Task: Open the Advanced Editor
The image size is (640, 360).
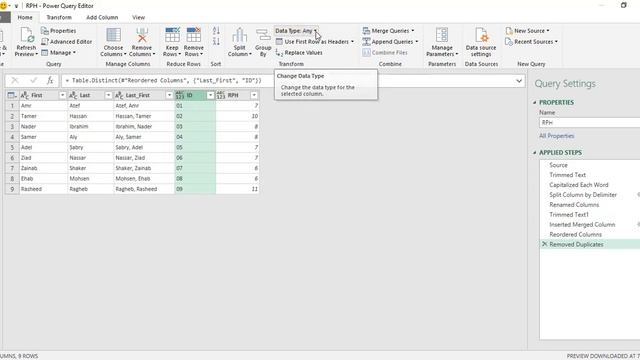Action: pos(67,42)
